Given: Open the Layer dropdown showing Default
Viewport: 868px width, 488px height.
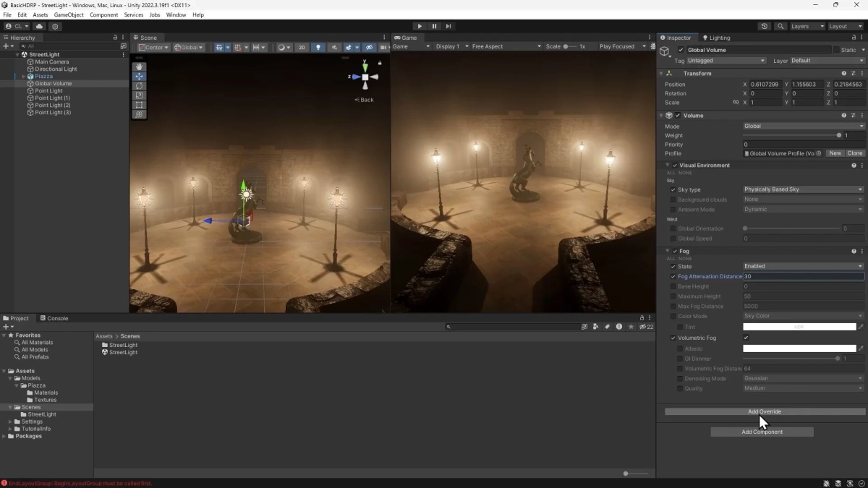Looking at the screenshot, I should click(x=827, y=61).
